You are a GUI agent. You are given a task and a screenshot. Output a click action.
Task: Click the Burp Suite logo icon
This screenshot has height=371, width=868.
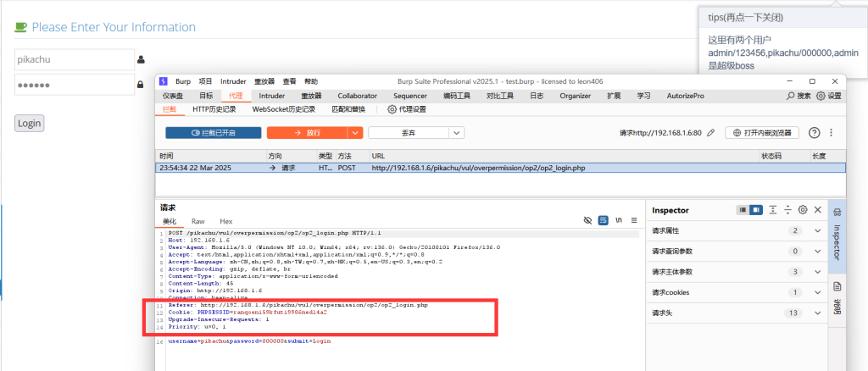[x=164, y=81]
